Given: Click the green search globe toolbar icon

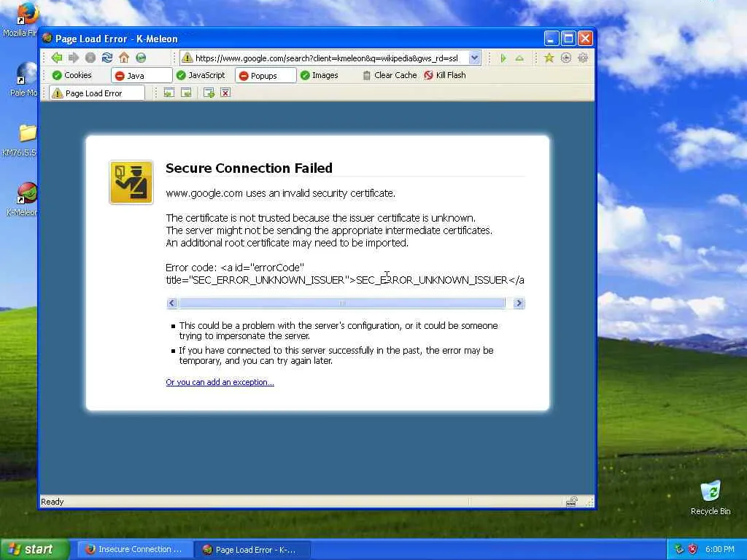Looking at the screenshot, I should pos(141,58).
